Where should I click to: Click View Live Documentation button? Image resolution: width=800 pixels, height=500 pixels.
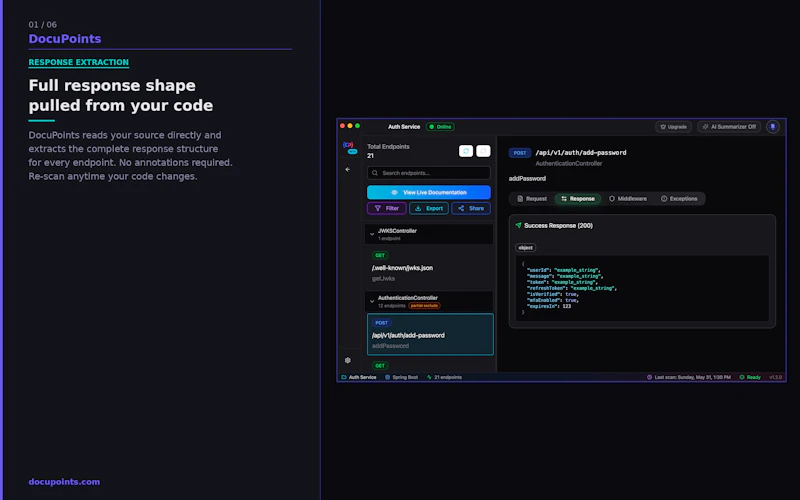pos(429,192)
